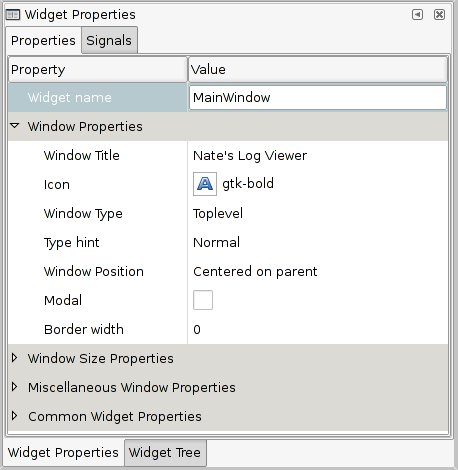Screen dimensions: 458x470
Task: Click the Property column header
Action: (x=98, y=69)
